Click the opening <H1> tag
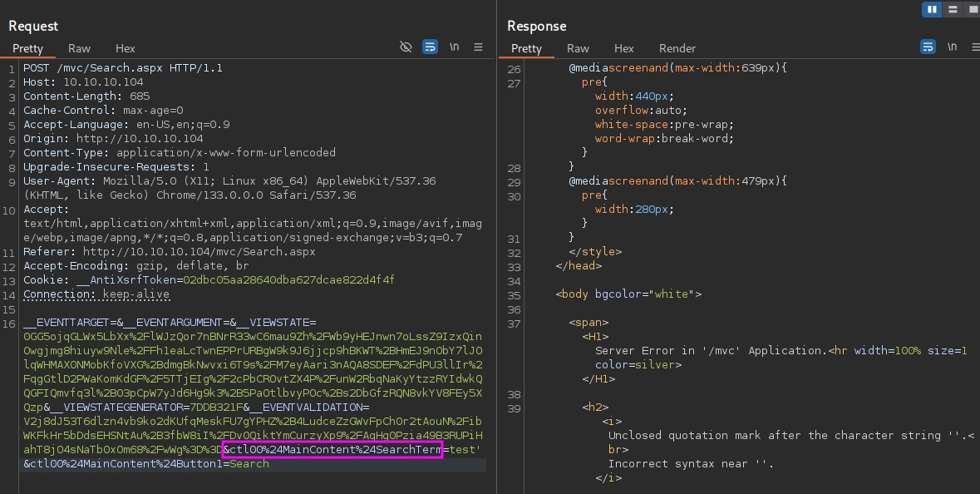 point(595,337)
